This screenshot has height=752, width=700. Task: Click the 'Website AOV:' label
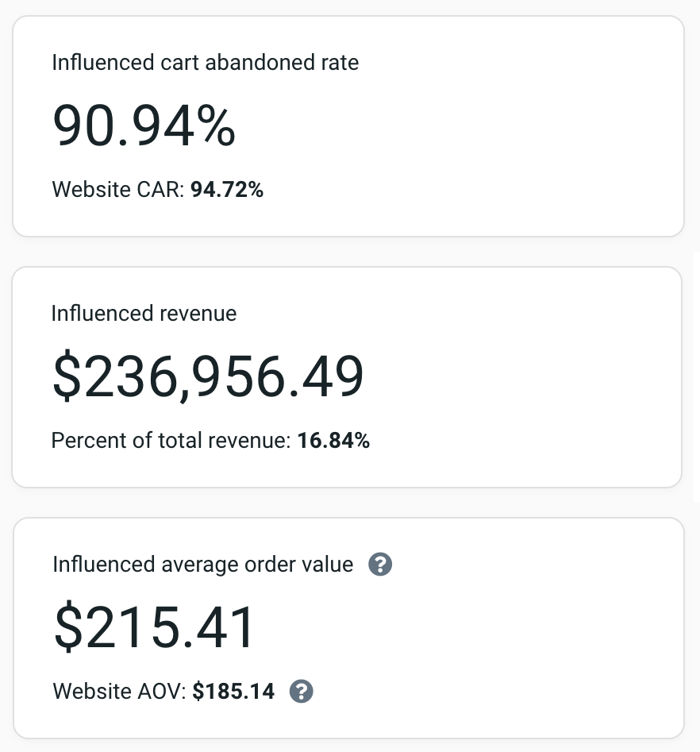pyautogui.click(x=120, y=692)
